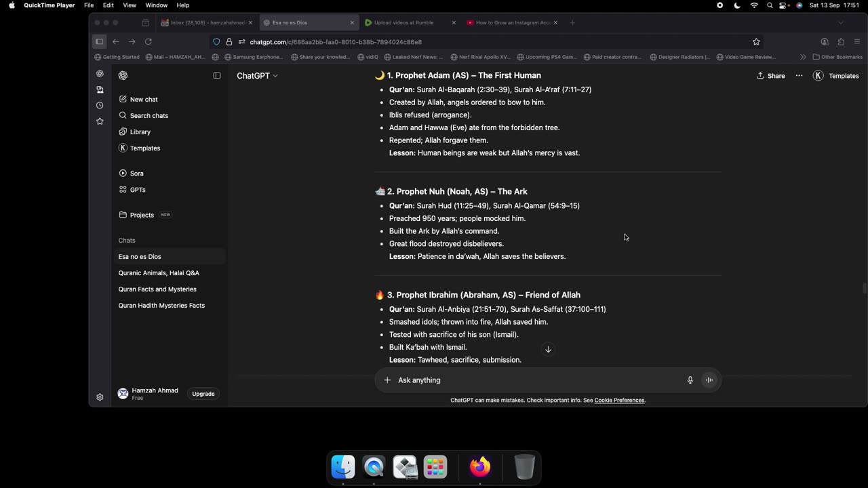The width and height of the screenshot is (868, 488).
Task: Open the View menu
Action: tap(130, 5)
